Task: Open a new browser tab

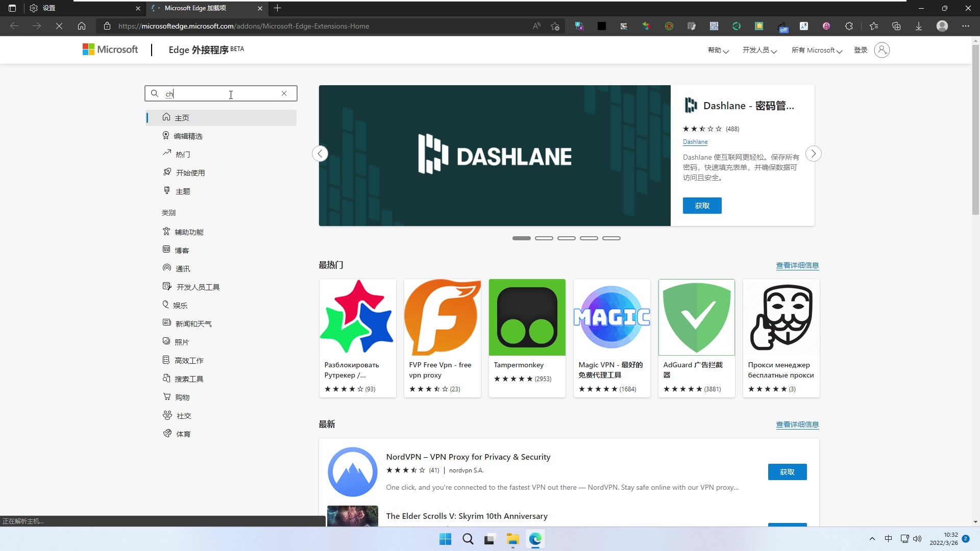Action: (277, 8)
